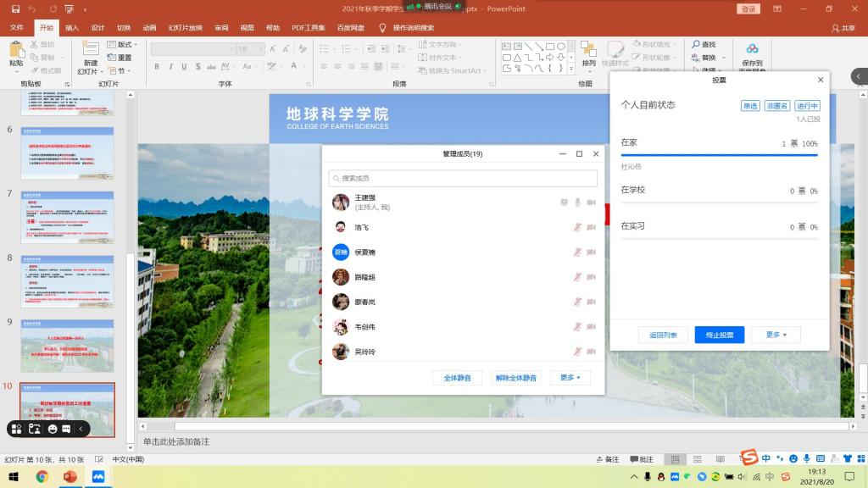868x488 pixels.
Task: Open the Insert (插入) ribbon tab
Action: click(x=72, y=27)
